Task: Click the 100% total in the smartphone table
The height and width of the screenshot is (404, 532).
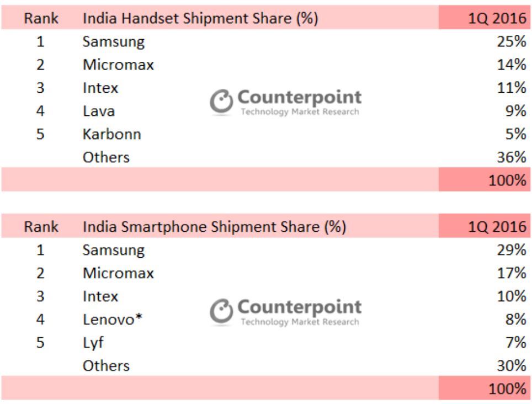Action: click(508, 389)
